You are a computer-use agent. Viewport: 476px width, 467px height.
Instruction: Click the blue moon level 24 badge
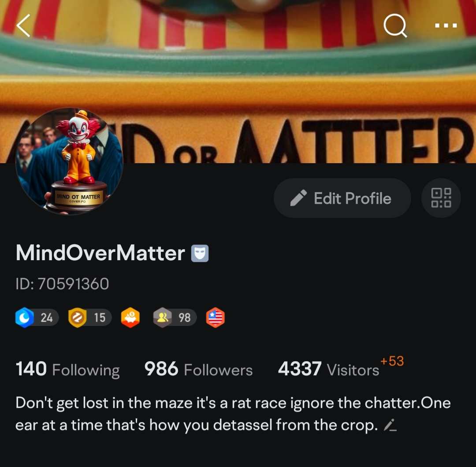[37, 318]
